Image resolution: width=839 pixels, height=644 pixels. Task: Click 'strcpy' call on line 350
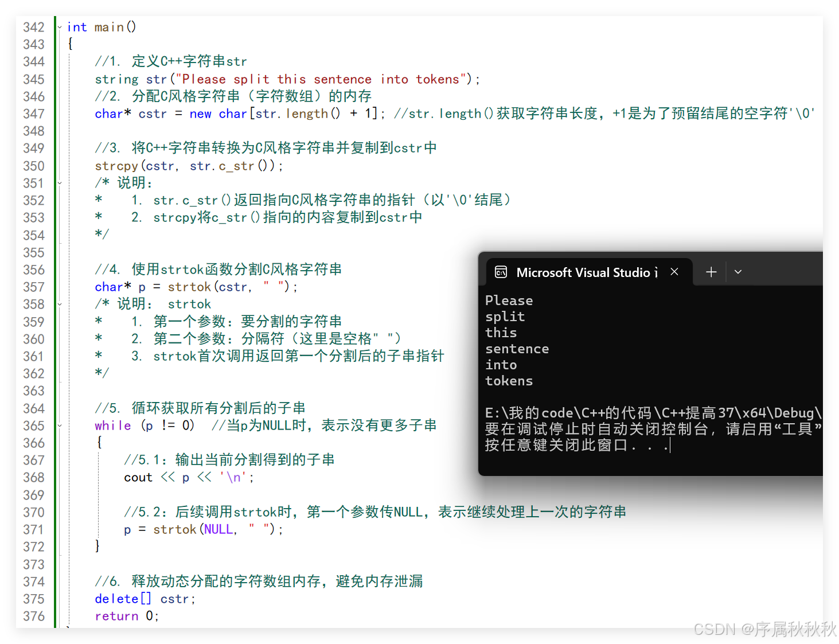[116, 166]
